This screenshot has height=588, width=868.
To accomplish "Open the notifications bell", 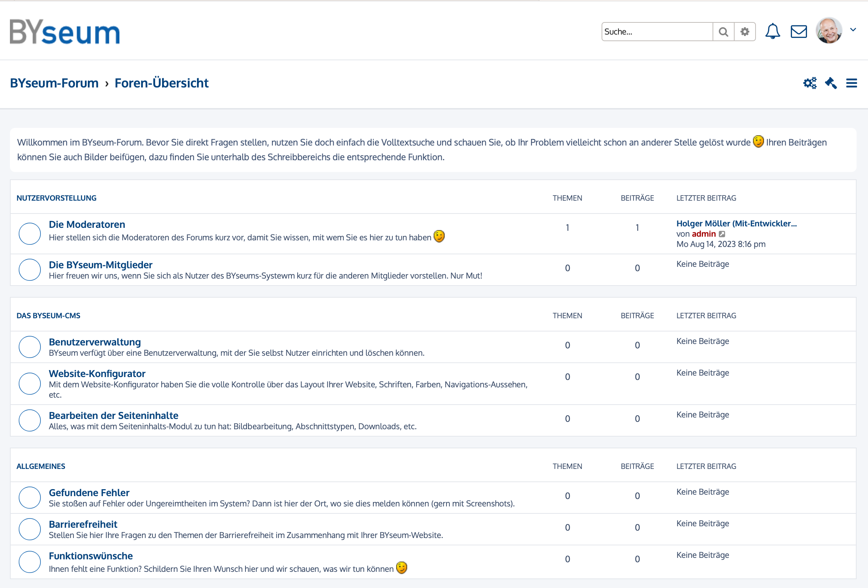I will [772, 31].
